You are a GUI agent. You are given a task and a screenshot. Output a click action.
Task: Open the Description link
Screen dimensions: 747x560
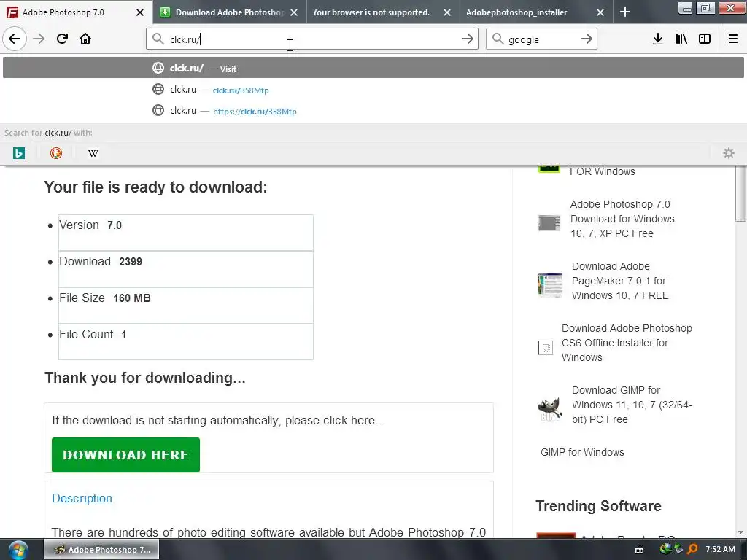(82, 498)
